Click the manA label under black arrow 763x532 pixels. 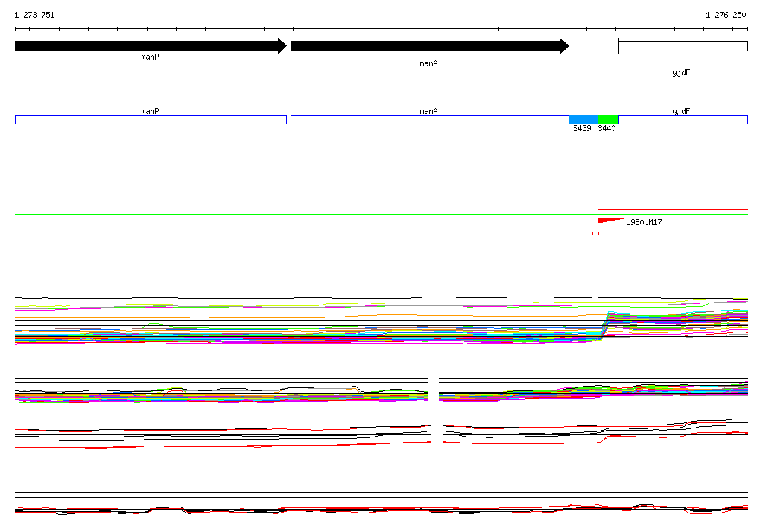pyautogui.click(x=428, y=64)
